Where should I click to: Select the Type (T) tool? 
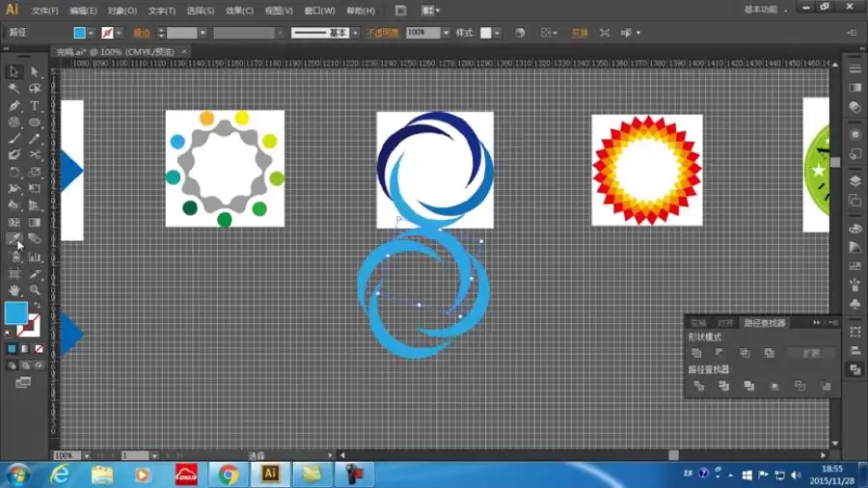pos(35,105)
